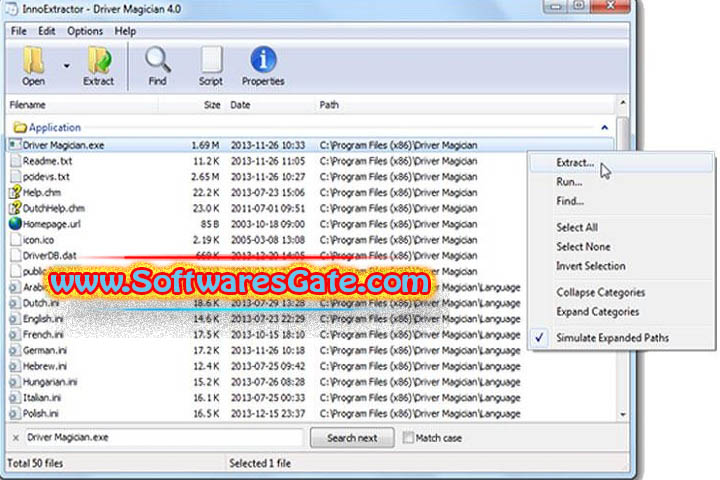Click the 1.69 M size of Driver Magician.exe
The height and width of the screenshot is (480, 720).
[205, 145]
